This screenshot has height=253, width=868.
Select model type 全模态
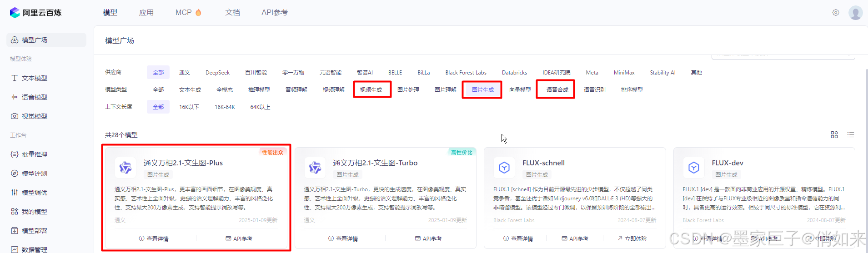pyautogui.click(x=225, y=90)
